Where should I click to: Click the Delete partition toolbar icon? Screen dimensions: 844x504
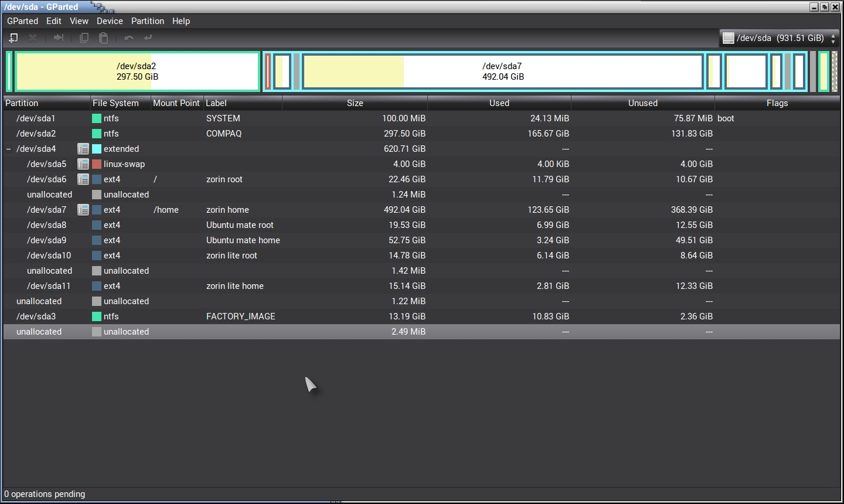click(x=33, y=38)
